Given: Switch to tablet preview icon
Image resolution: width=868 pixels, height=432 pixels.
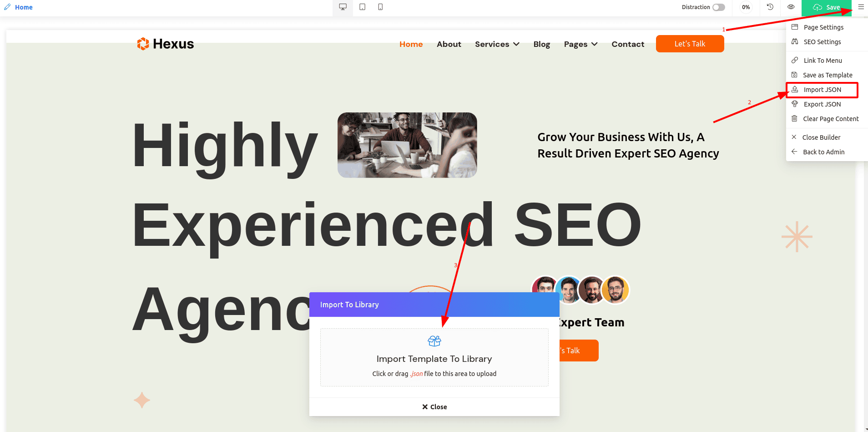Looking at the screenshot, I should (362, 7).
